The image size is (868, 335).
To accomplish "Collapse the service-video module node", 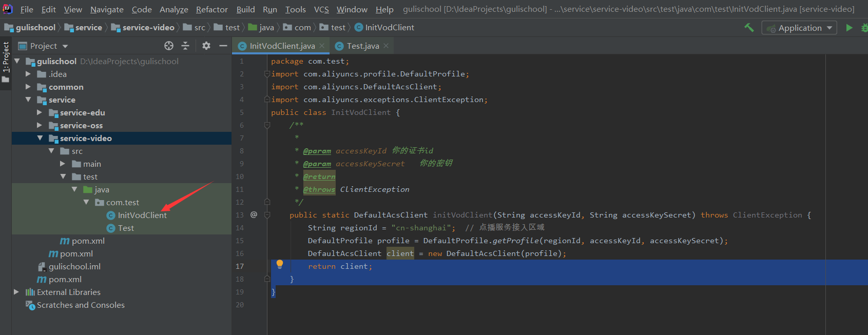I will (40, 138).
